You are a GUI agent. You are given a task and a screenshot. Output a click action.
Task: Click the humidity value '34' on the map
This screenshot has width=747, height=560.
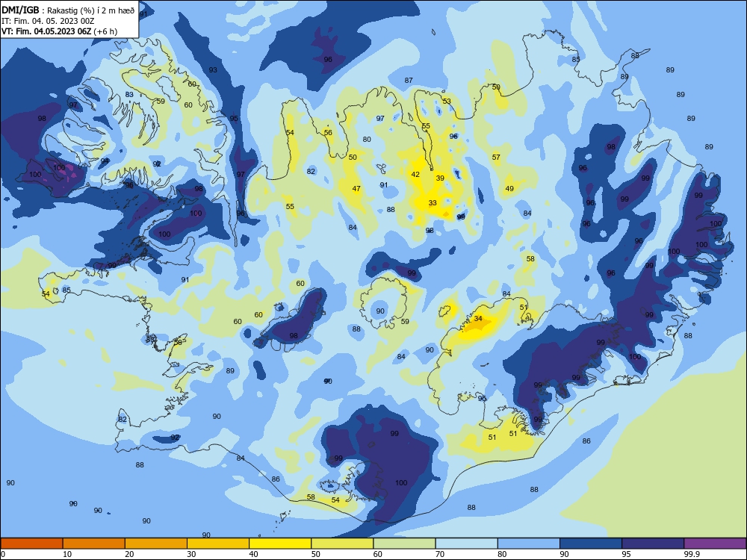[x=478, y=319]
